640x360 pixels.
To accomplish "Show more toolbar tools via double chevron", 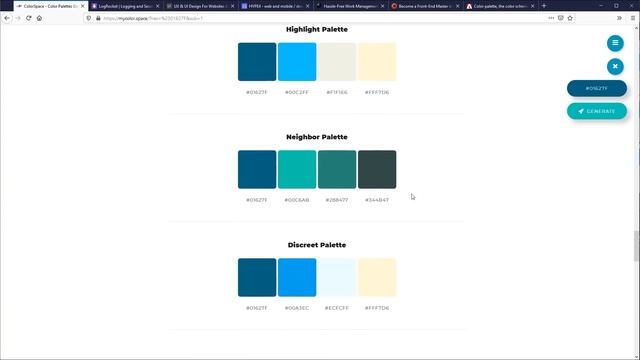I will coord(619,18).
